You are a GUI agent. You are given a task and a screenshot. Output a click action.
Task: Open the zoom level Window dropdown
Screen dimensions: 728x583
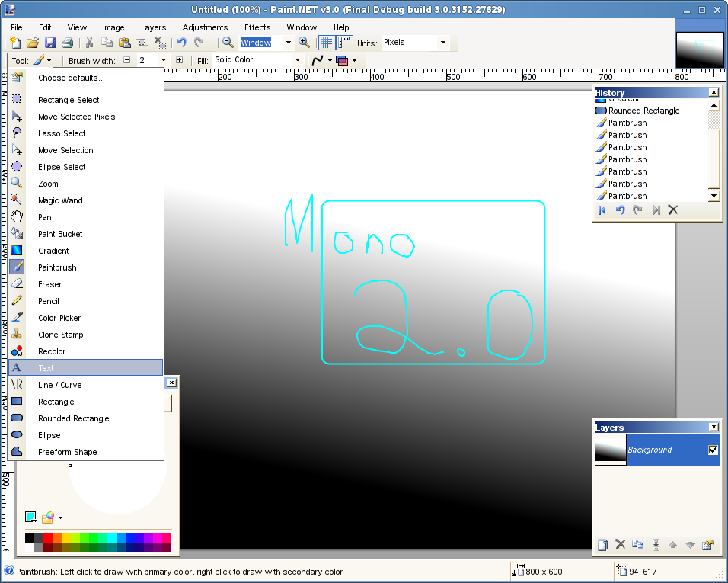point(289,43)
